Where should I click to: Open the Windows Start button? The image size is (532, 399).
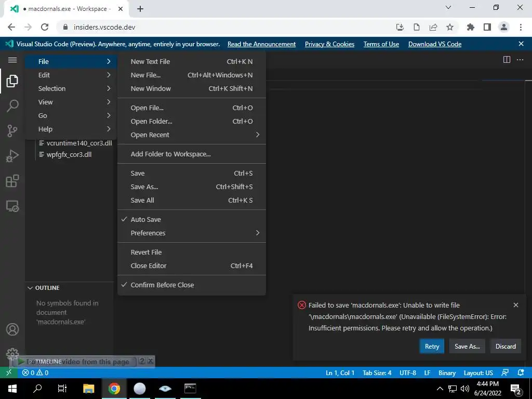pos(12,389)
